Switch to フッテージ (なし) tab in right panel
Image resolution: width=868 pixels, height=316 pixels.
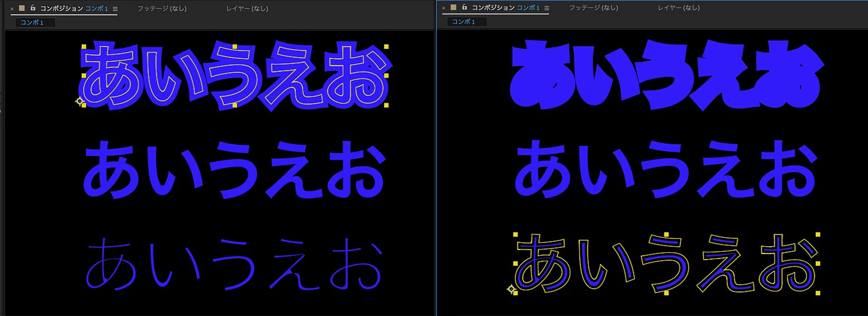coord(594,8)
